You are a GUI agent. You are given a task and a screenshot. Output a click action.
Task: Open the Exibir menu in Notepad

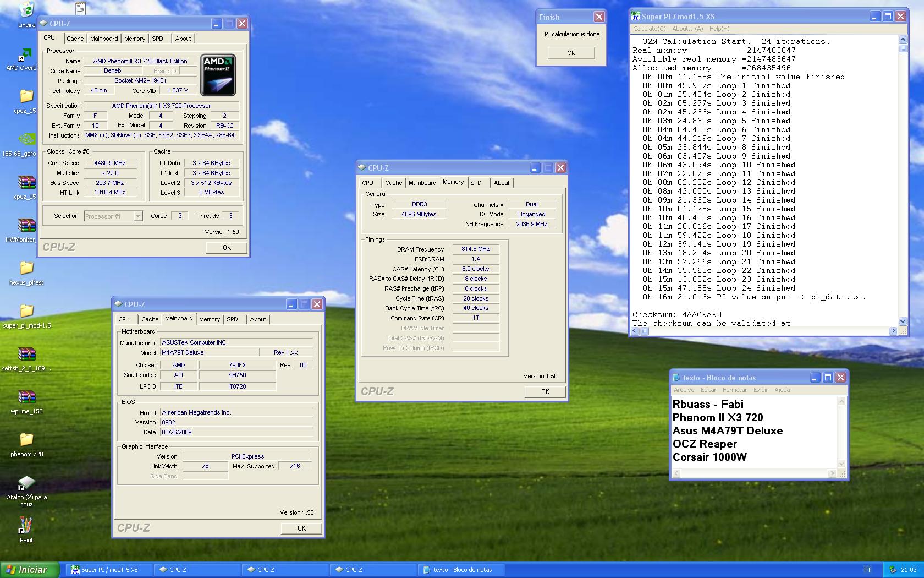(x=761, y=390)
